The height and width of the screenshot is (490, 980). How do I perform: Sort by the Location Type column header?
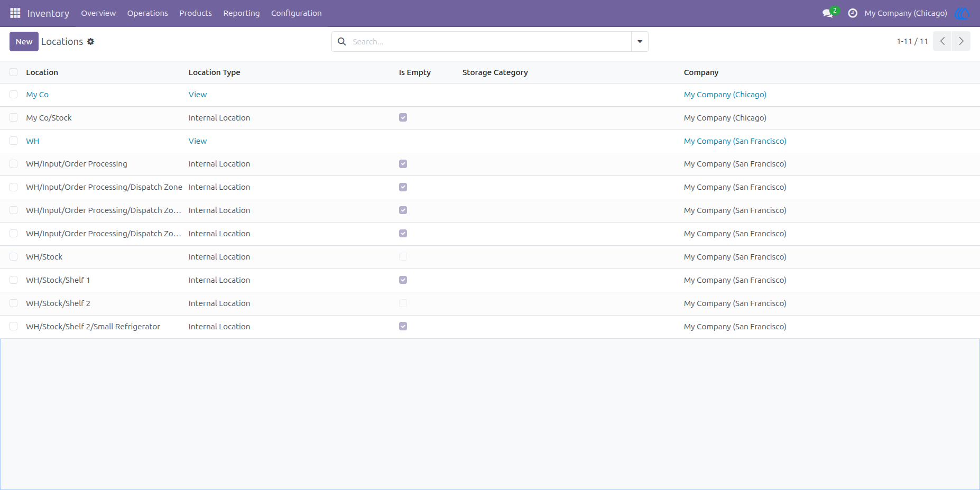[215, 72]
